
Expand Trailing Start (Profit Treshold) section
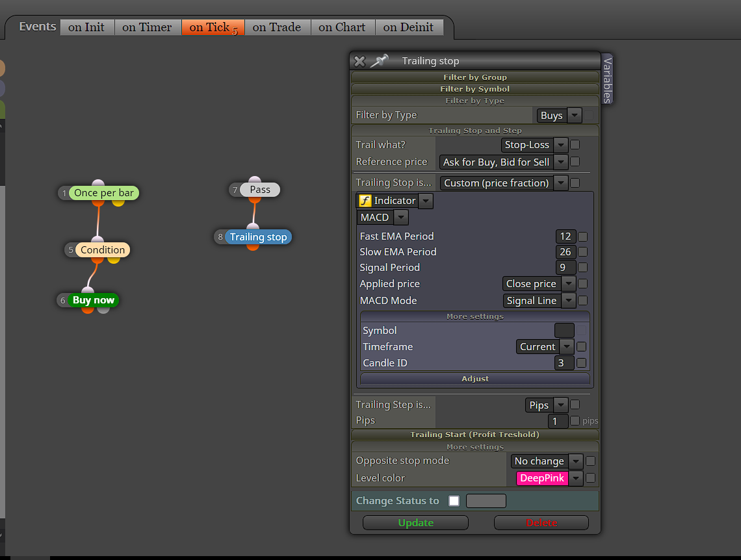(x=475, y=435)
